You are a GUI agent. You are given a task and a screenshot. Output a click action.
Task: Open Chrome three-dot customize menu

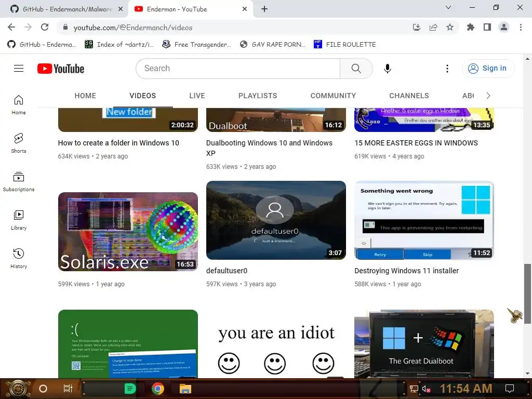coord(521,27)
